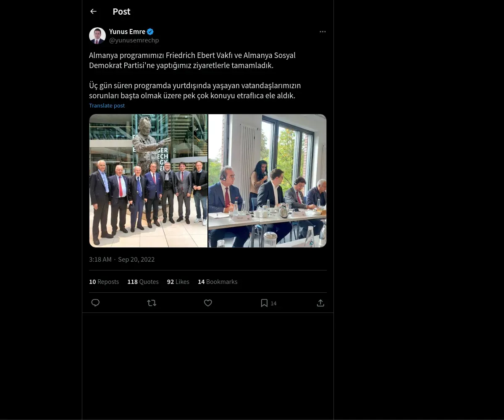This screenshot has height=420, width=504.
Task: Click the 14 Bookmarks count
Action: pyautogui.click(x=218, y=282)
